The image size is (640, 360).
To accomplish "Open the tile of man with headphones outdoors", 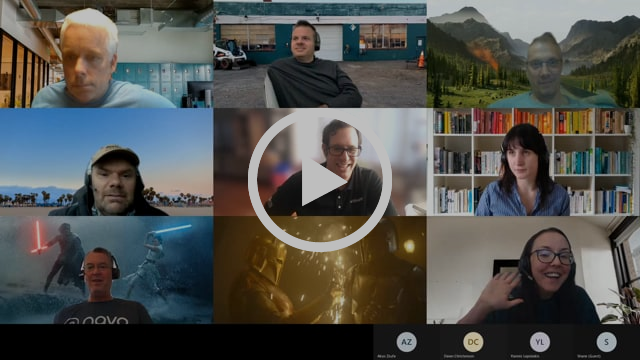I will point(320,55).
